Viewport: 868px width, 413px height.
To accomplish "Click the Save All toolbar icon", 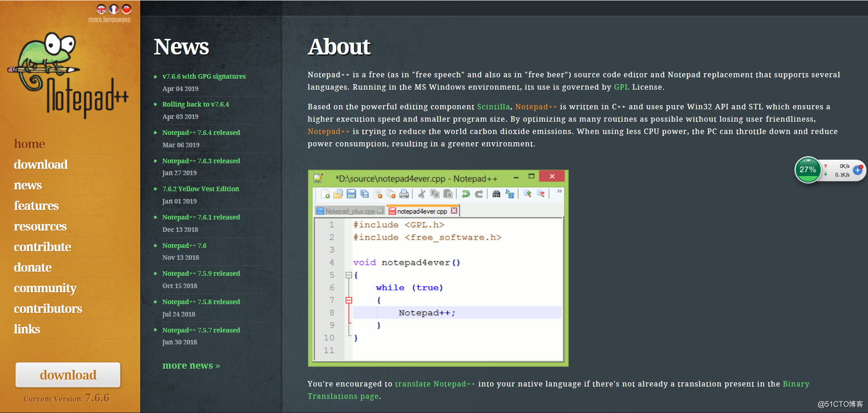I will 365,194.
